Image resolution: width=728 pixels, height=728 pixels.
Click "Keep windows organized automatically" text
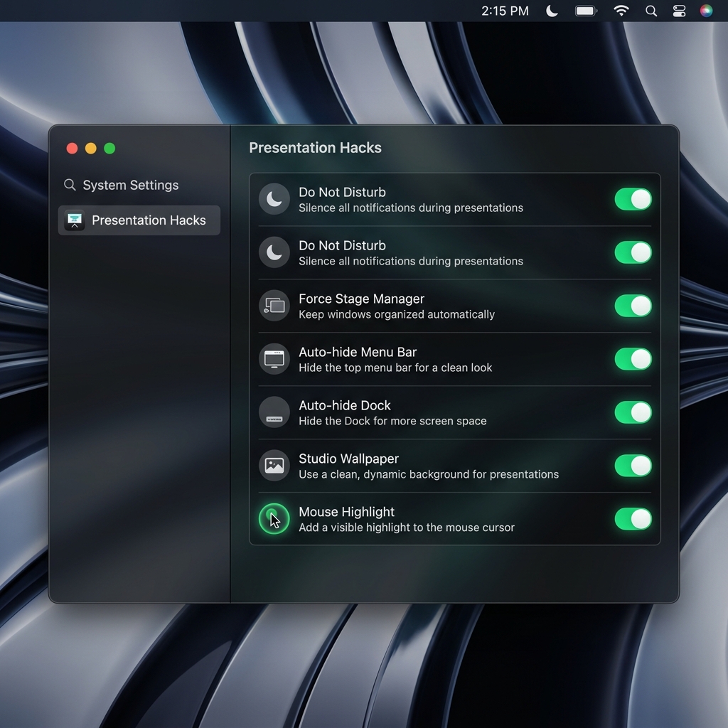click(397, 314)
